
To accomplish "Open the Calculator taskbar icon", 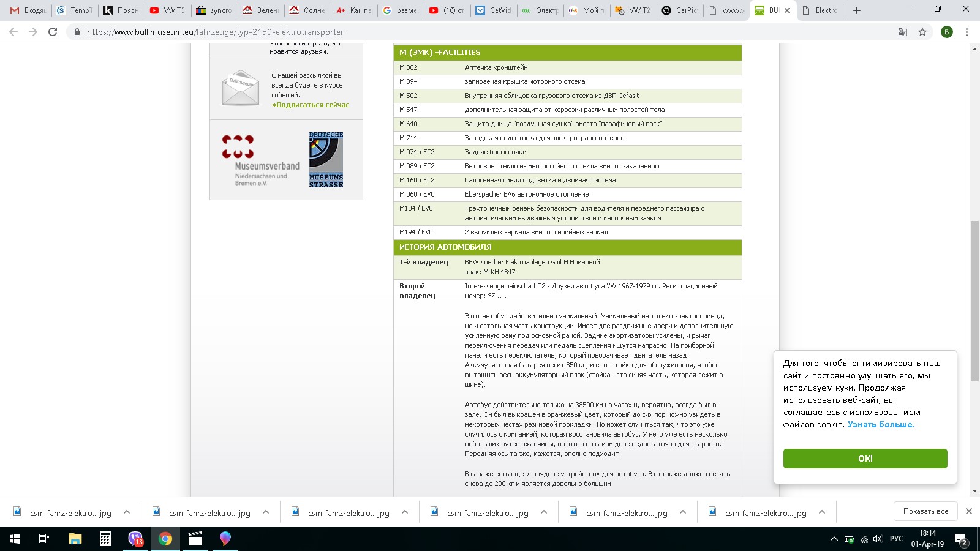I will 105,539.
